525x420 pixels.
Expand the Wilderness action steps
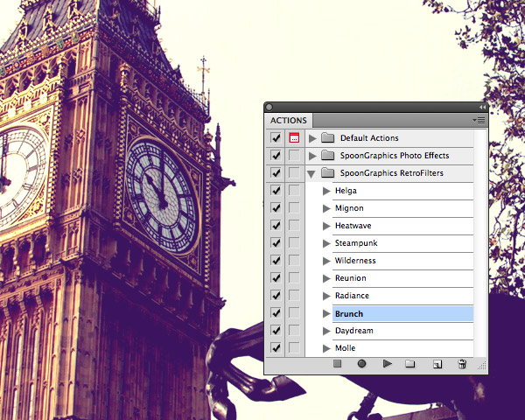tap(326, 261)
